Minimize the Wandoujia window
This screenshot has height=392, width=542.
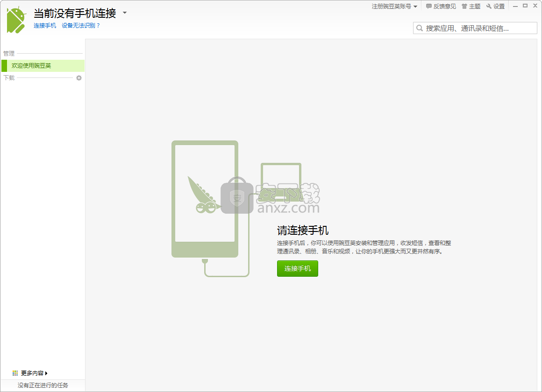pos(515,6)
